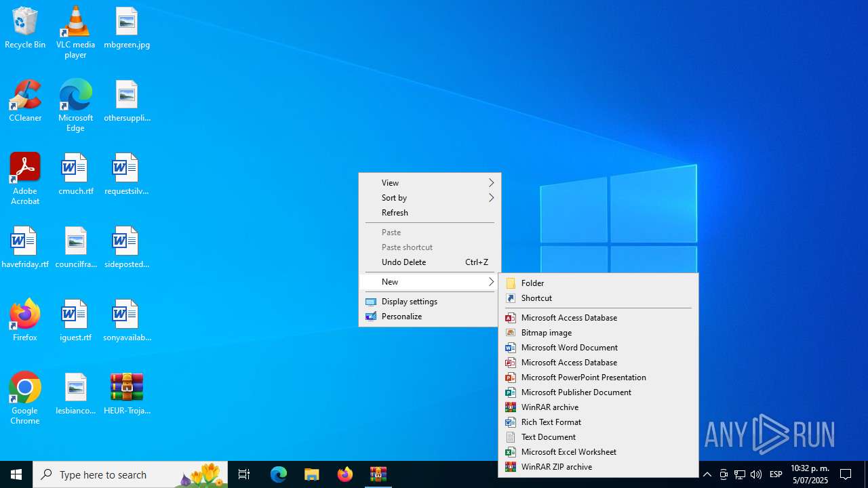Screen dimensions: 868x488
Task: Create a new Folder
Action: tap(598, 283)
